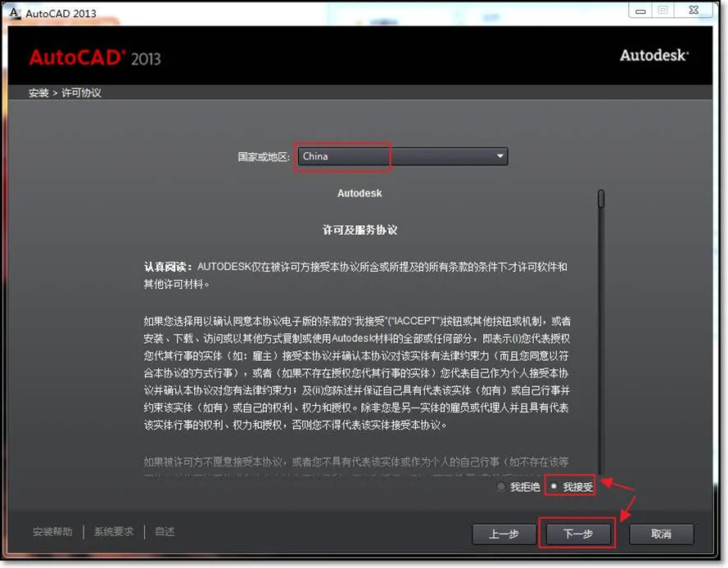Minimize the AutoCAD 2013 installer window

point(640,11)
